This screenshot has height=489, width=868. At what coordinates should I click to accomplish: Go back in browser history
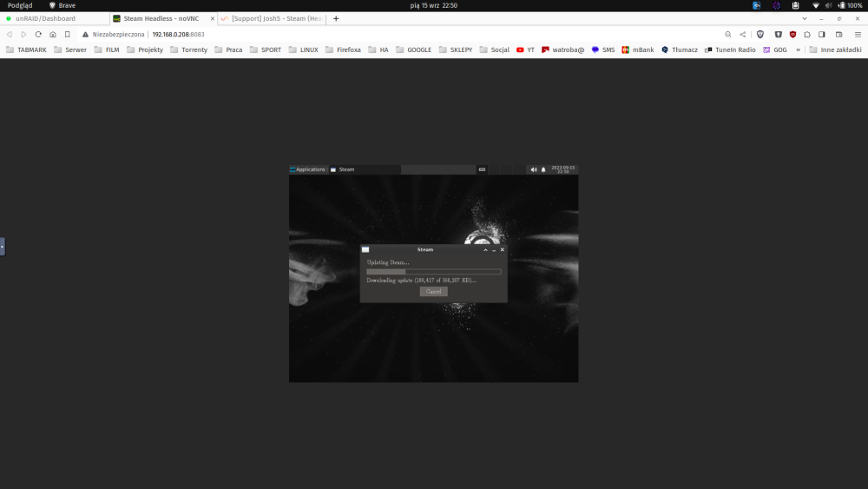tap(10, 35)
